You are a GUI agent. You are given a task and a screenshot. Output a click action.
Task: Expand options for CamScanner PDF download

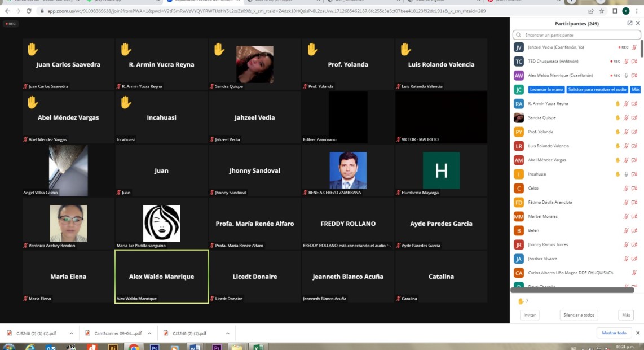(x=151, y=333)
